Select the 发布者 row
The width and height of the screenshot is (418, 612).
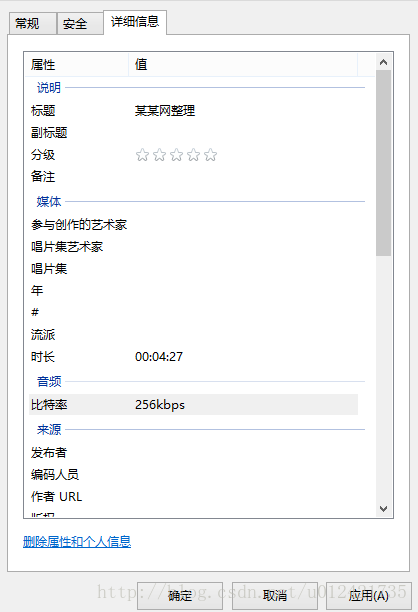[x=193, y=453]
